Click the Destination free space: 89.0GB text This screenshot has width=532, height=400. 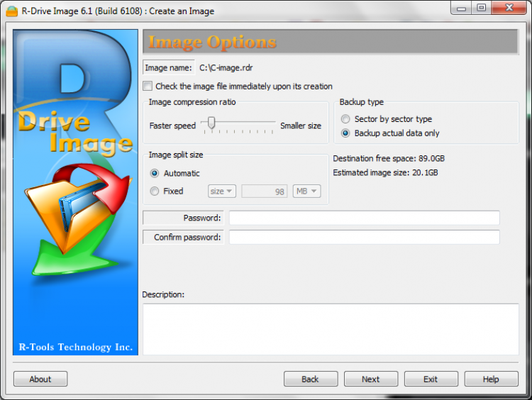(389, 158)
